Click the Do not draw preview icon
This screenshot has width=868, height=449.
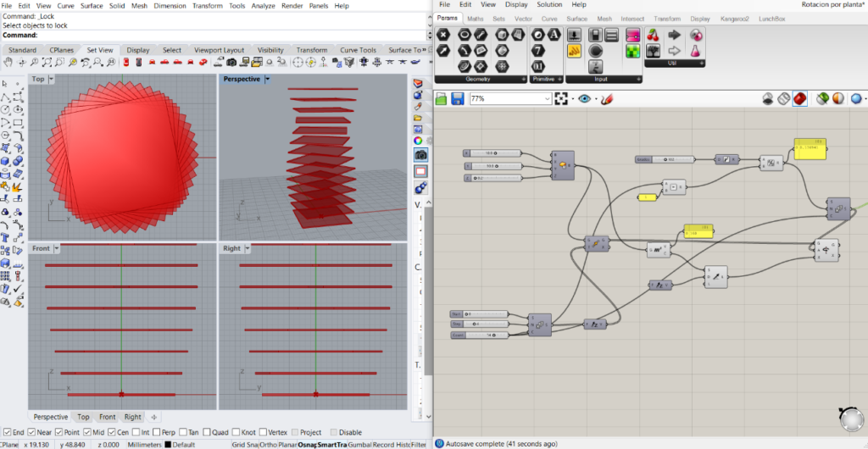pyautogui.click(x=768, y=99)
